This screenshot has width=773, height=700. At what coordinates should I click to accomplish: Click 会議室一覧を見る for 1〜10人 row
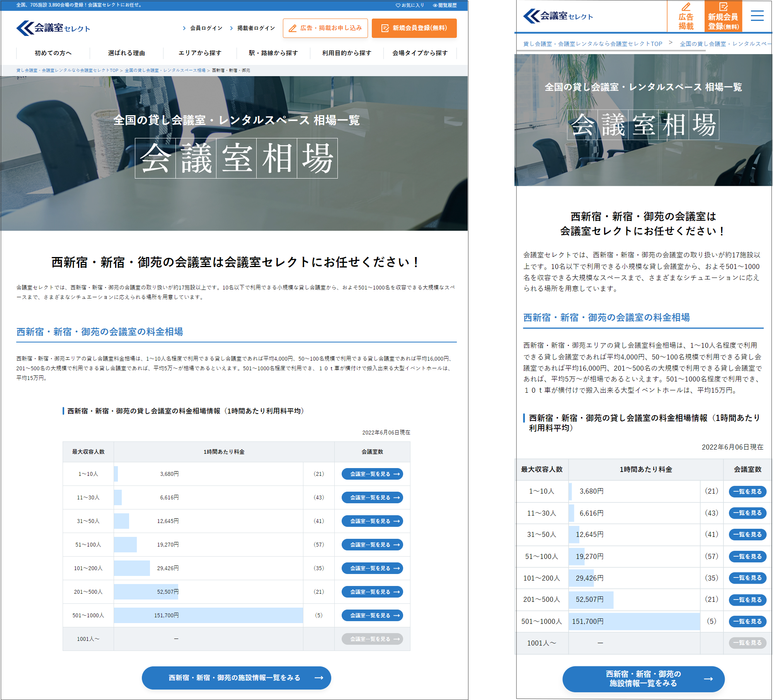(372, 474)
